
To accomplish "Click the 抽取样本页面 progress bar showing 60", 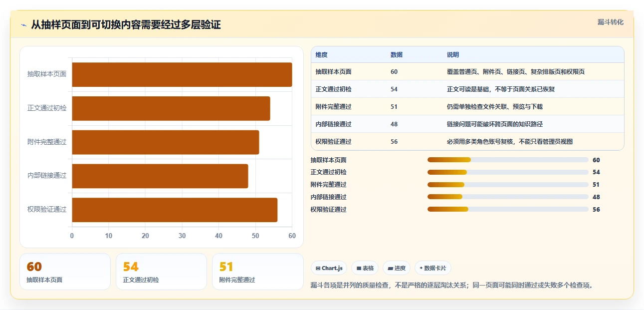I will point(508,160).
